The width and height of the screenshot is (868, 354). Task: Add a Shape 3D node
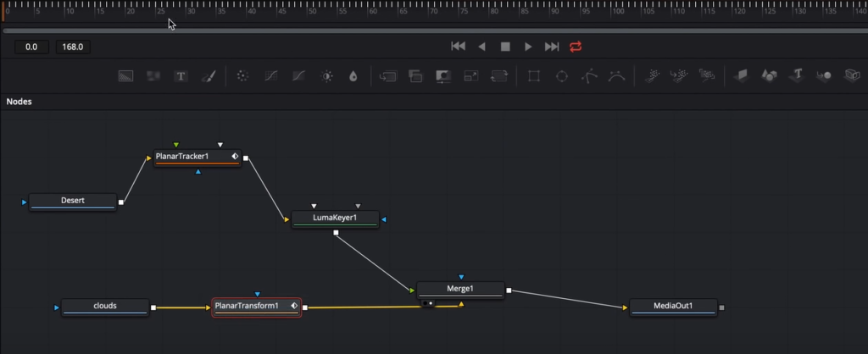(769, 75)
